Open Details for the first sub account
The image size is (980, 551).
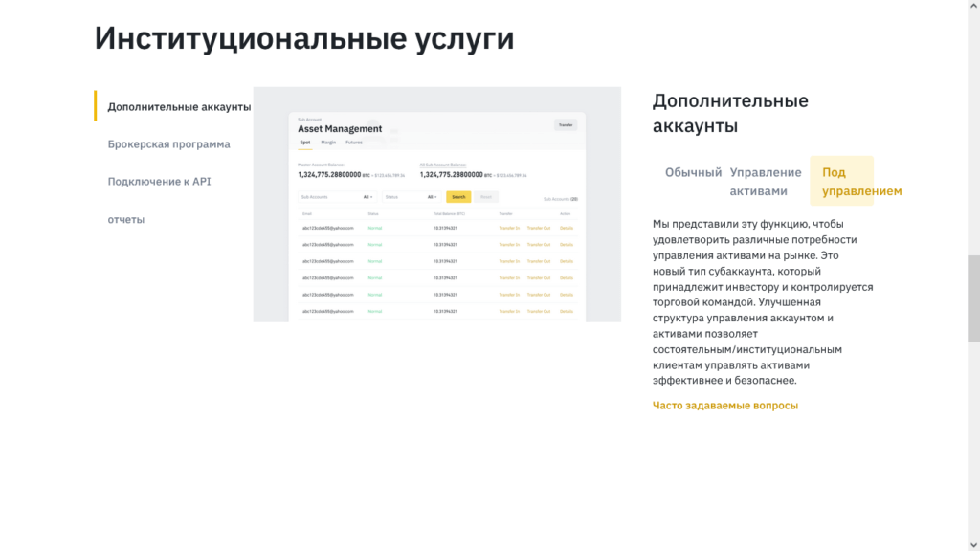pos(567,228)
